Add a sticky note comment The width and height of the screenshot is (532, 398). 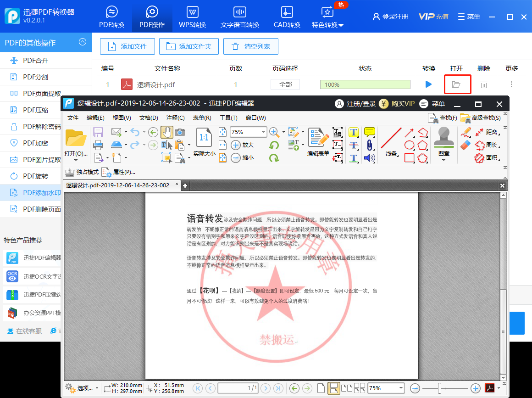(x=369, y=132)
